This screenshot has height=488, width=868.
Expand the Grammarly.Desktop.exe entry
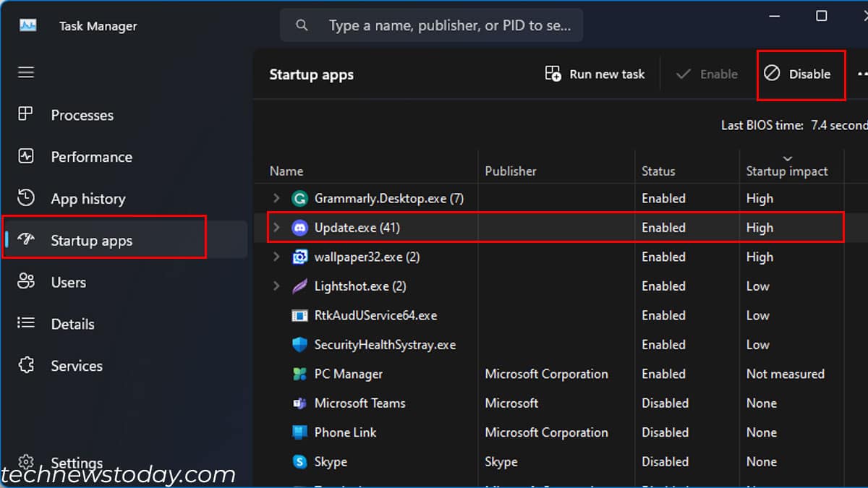[276, 197]
